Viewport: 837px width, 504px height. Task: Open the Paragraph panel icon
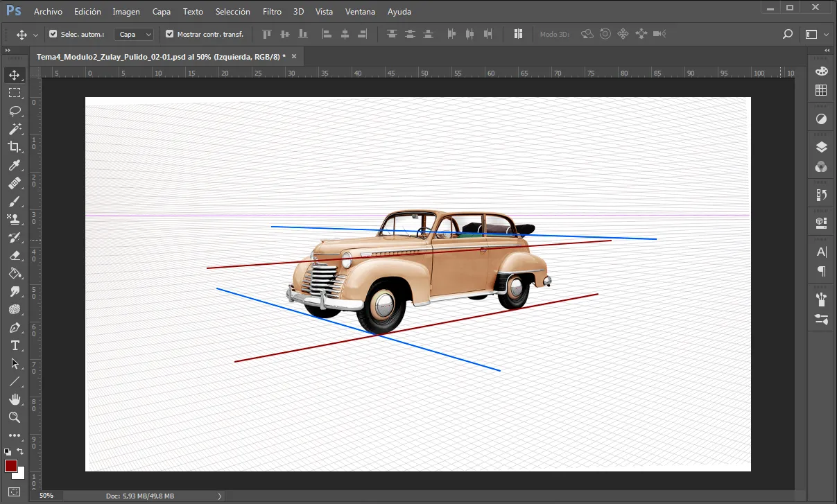pyautogui.click(x=821, y=270)
